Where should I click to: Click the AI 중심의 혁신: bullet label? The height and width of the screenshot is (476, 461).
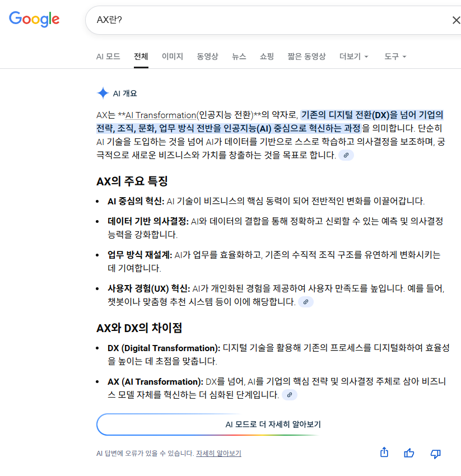pyautogui.click(x=136, y=201)
